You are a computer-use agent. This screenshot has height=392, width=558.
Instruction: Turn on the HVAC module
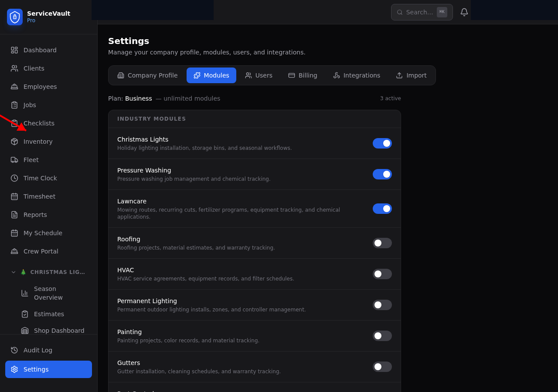pyautogui.click(x=382, y=274)
